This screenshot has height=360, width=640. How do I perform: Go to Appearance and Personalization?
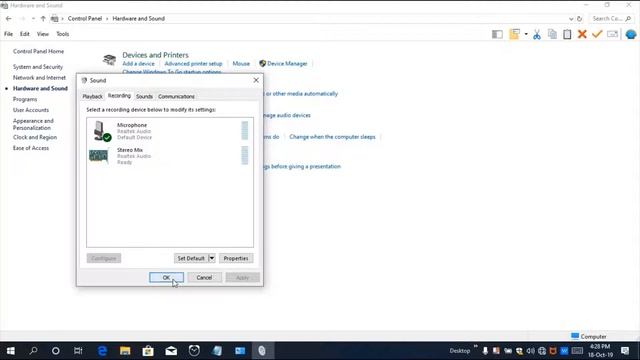pos(33,124)
